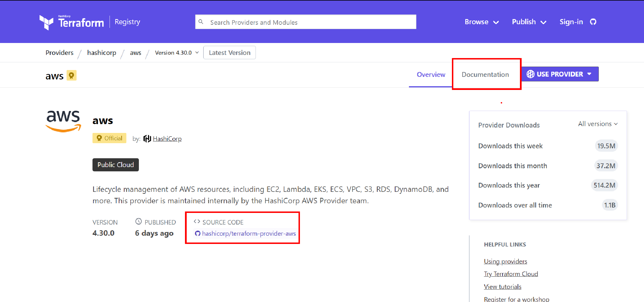Click the Latest Version button
644x302 pixels.
pyautogui.click(x=230, y=53)
